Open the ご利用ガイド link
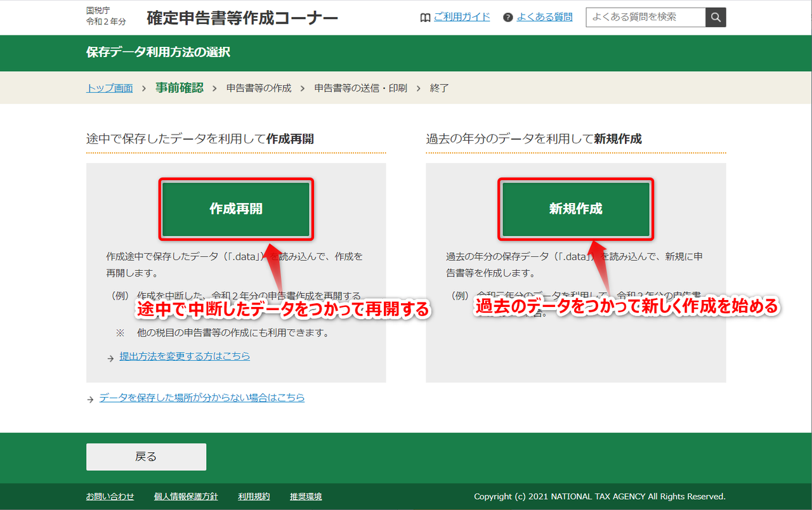 pos(462,17)
